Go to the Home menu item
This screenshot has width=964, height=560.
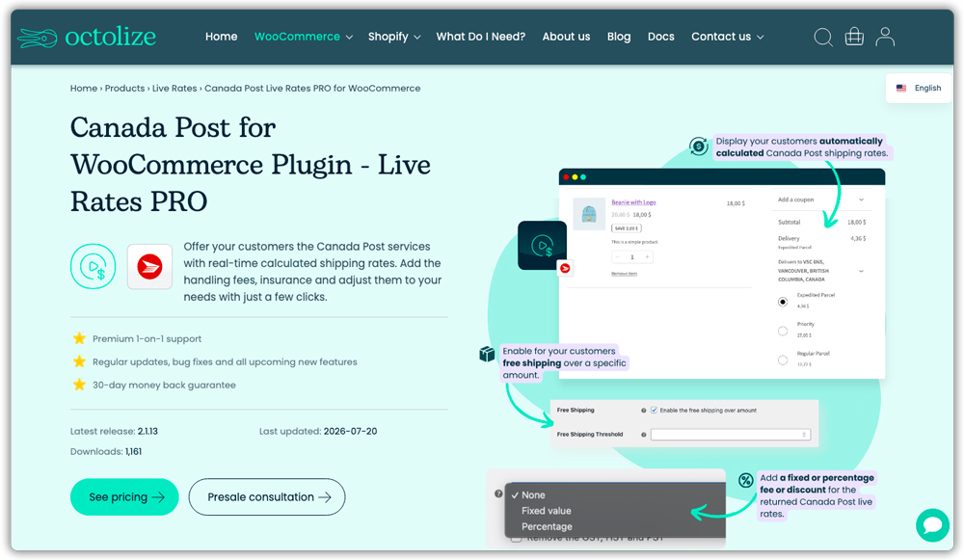222,37
